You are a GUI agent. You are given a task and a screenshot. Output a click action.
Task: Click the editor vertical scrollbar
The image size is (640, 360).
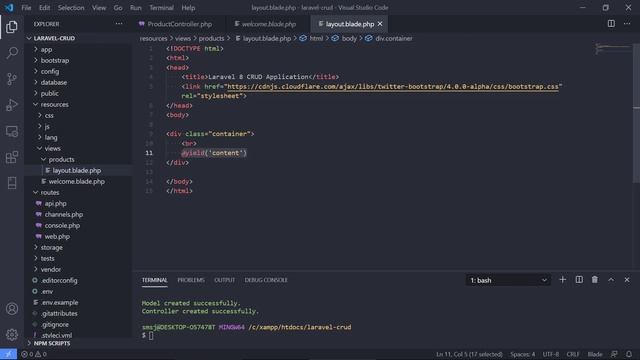tap(636, 113)
